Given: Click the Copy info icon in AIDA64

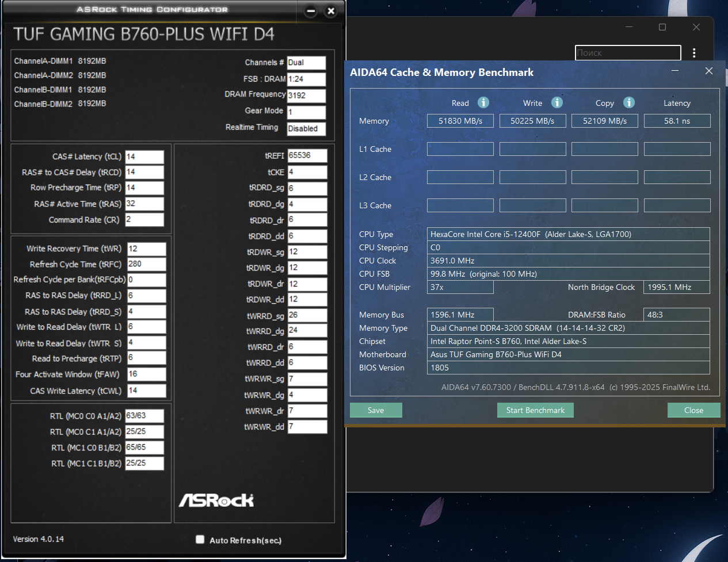Looking at the screenshot, I should [629, 102].
